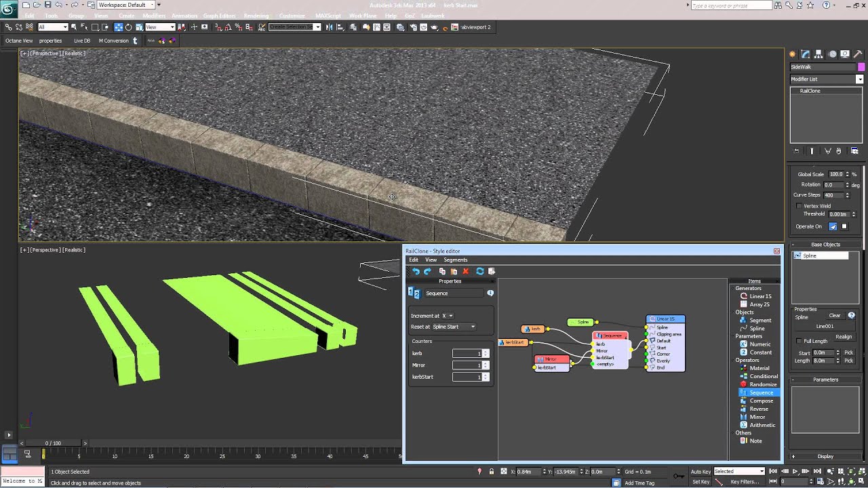Click the Copy icon in Style editor toolbar
The height and width of the screenshot is (488, 868).
coord(442,271)
